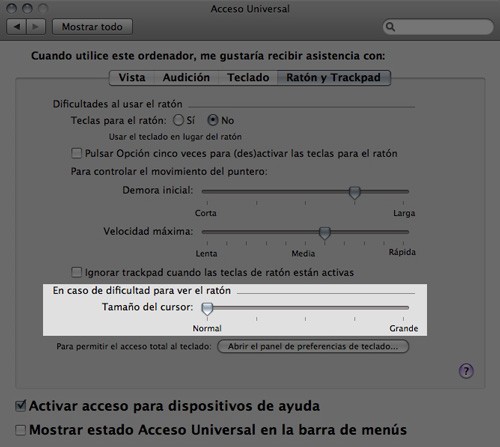Screen dimensions: 500x447
Task: Click the magnifier icon in search field
Action: point(390,27)
